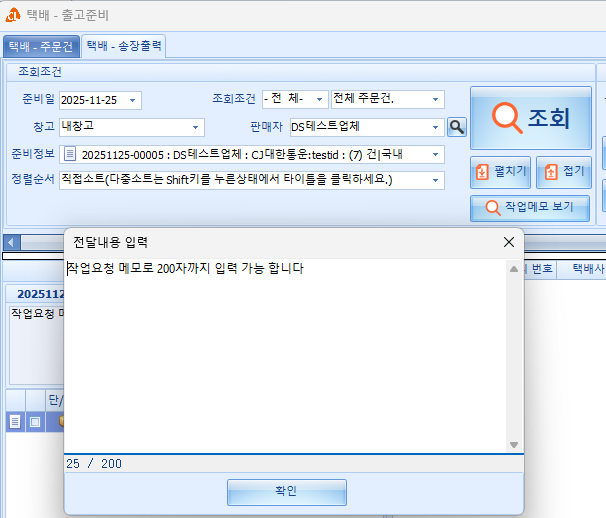This screenshot has height=518, width=606.
Task: Open the 판매자 seller dropdown
Action: [x=436, y=127]
